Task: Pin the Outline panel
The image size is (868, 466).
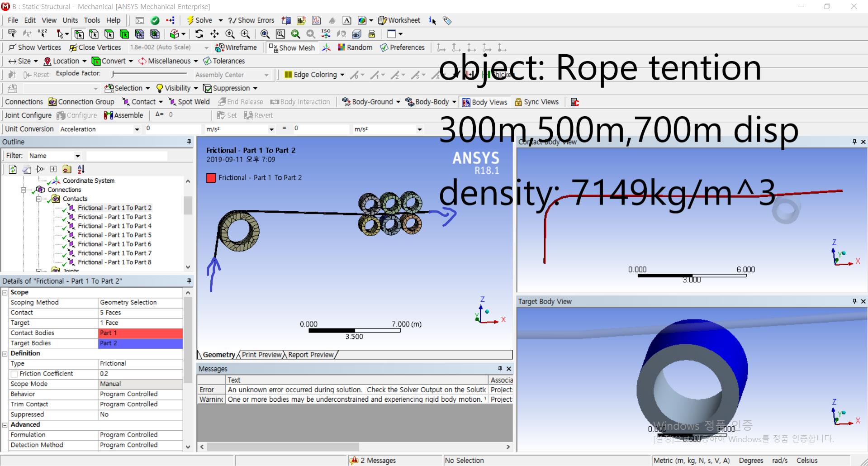Action: click(x=189, y=142)
